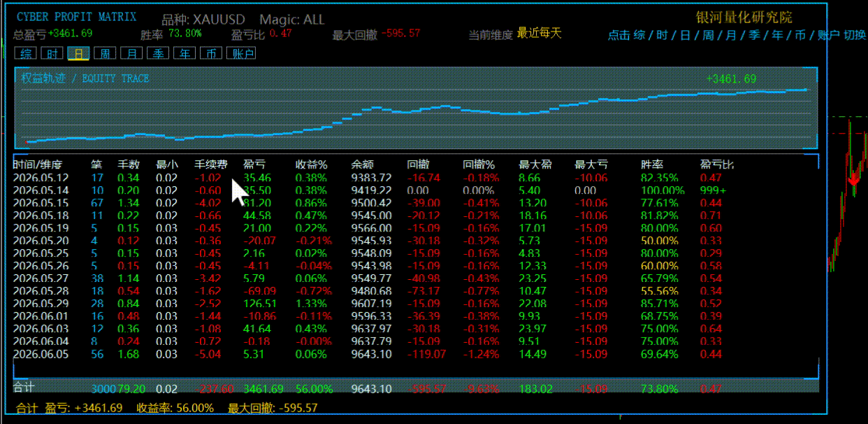Click the 银河量化研究院 heading
Image resolution: width=868 pixels, height=424 pixels.
pos(744,17)
